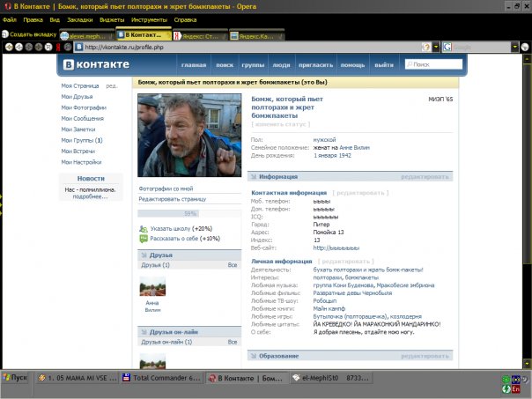532x399 pixels.
Task: Click the 'Указать школу' people icon
Action: [144, 228]
